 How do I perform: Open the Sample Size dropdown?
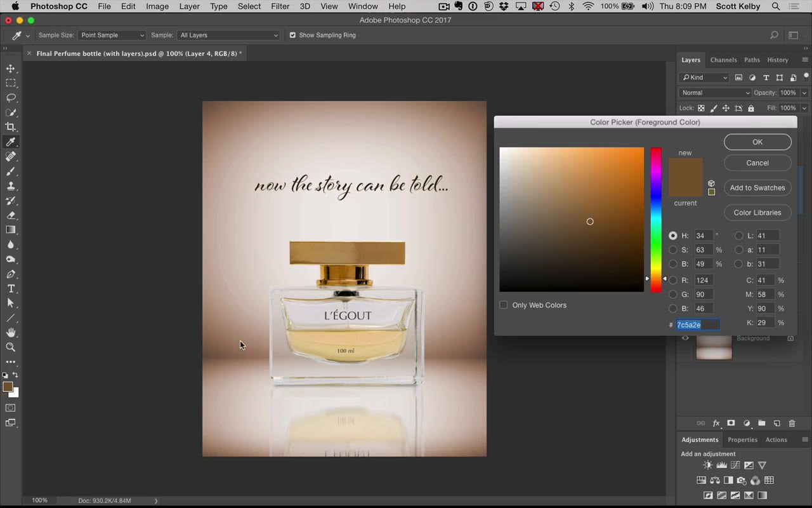pyautogui.click(x=112, y=35)
